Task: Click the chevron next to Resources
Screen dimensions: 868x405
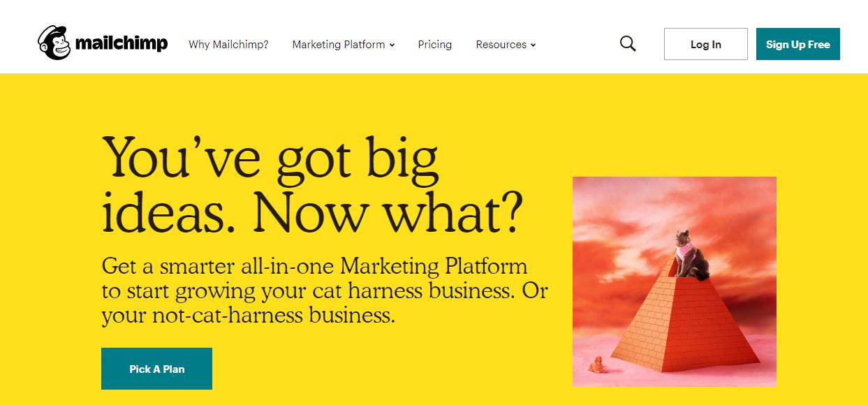Action: coord(534,45)
